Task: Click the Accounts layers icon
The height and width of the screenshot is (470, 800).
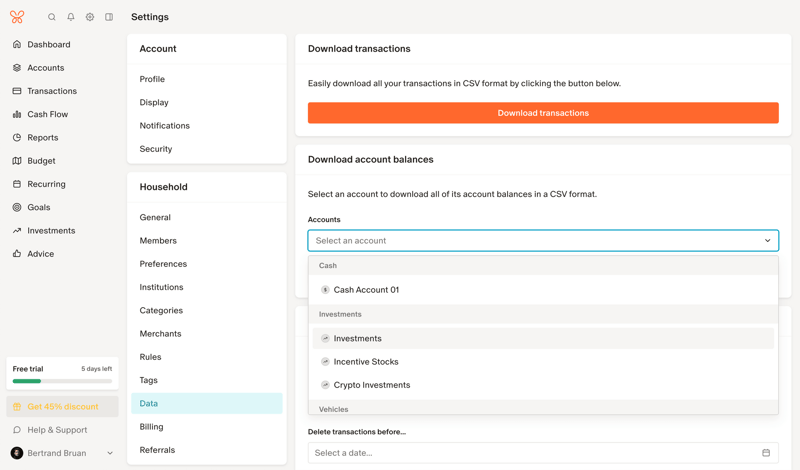Action: (x=17, y=67)
